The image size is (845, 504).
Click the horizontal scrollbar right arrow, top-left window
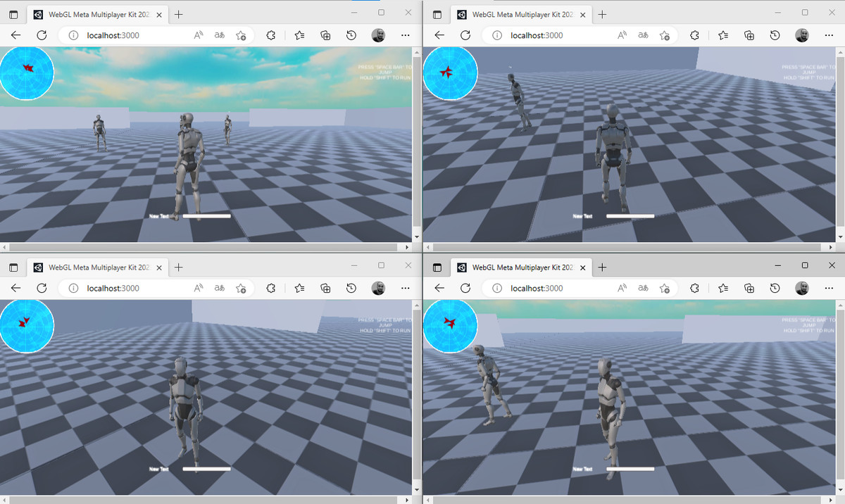coord(407,248)
